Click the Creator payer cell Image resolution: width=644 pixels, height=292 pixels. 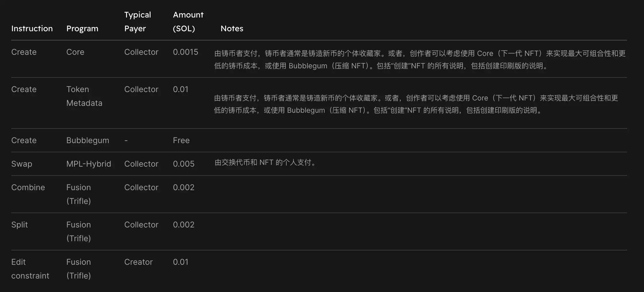[x=138, y=262]
